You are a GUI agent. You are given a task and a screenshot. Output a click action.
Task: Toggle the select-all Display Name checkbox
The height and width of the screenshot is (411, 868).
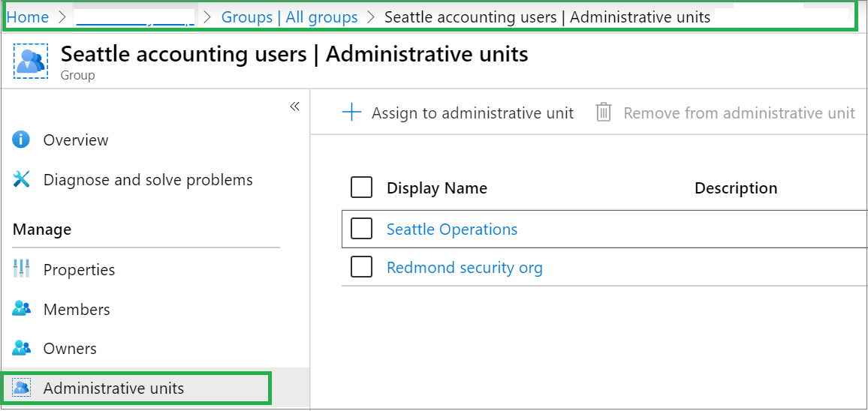362,187
